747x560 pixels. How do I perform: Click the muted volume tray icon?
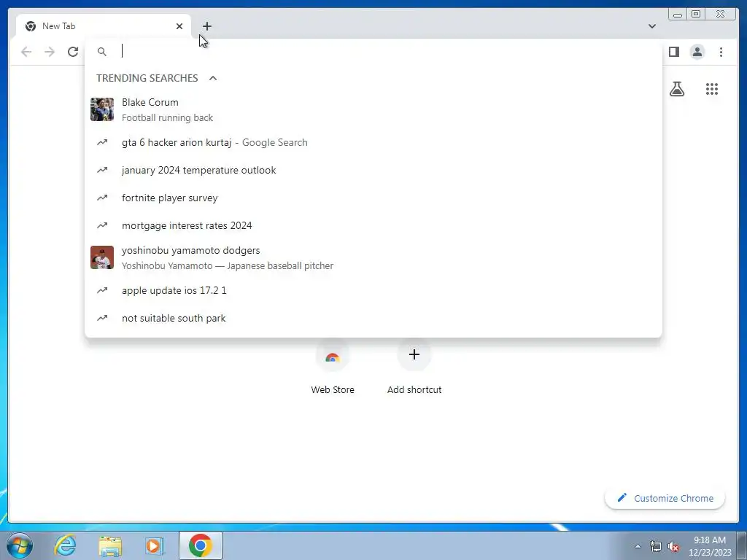point(673,546)
